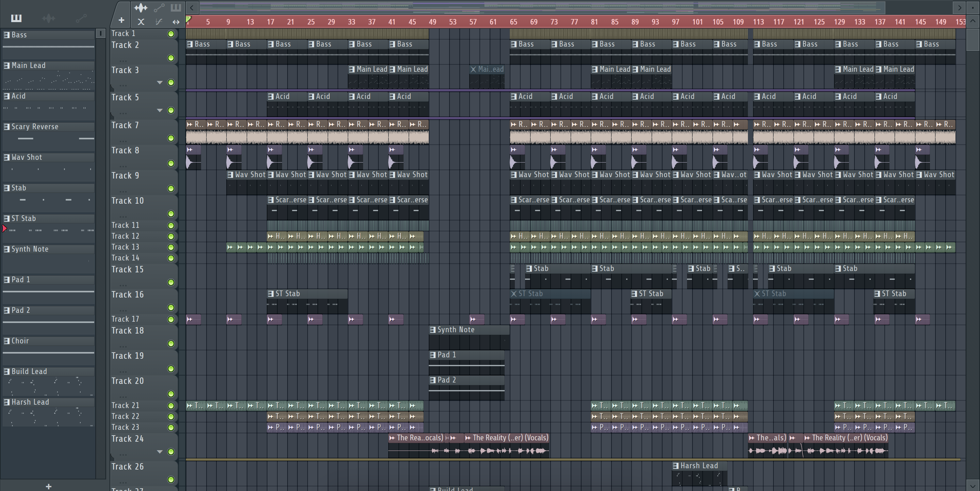Add a new pattern with the bottom plus
This screenshot has width=980, height=491.
pyautogui.click(x=48, y=487)
